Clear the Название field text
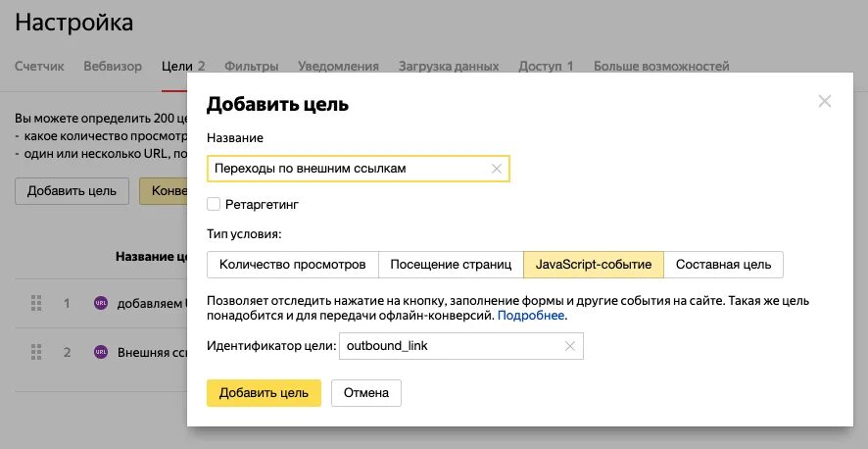The height and width of the screenshot is (449, 868). pos(497,169)
